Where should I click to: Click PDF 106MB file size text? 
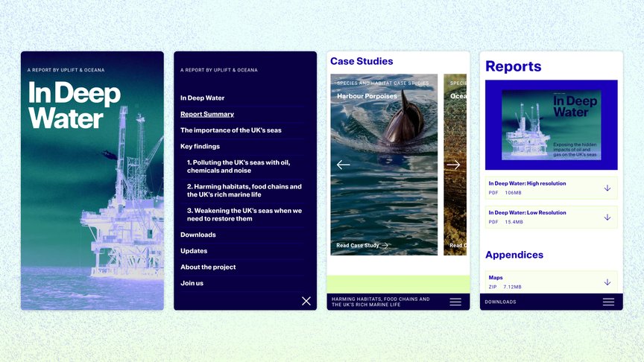pos(505,192)
